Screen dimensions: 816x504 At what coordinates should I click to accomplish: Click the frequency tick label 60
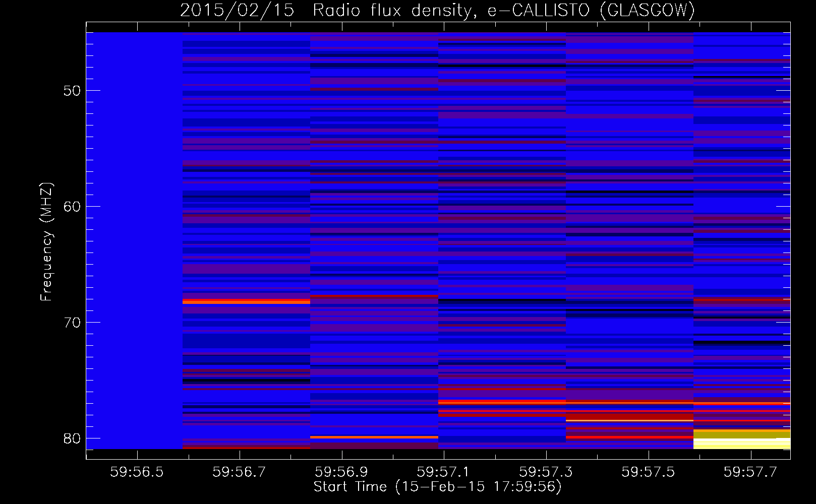(72, 207)
